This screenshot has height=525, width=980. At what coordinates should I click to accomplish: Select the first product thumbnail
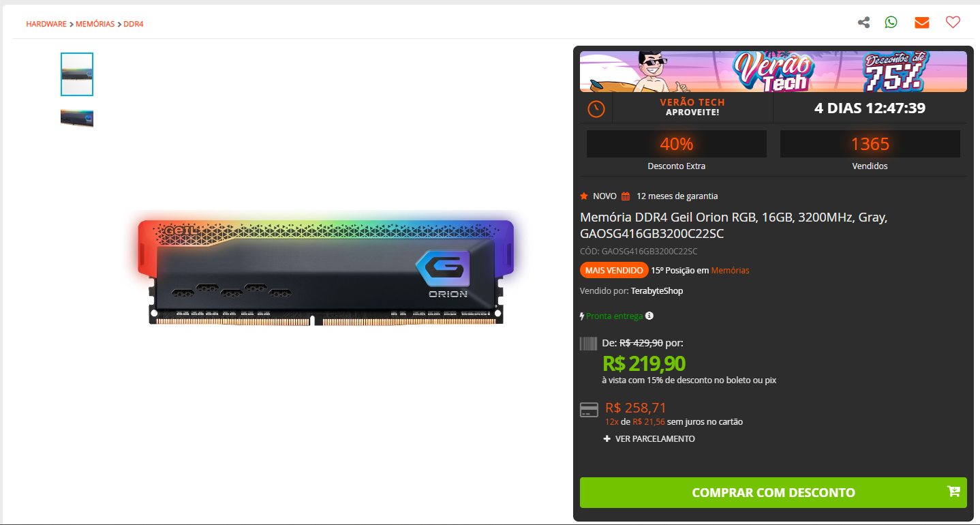click(77, 74)
